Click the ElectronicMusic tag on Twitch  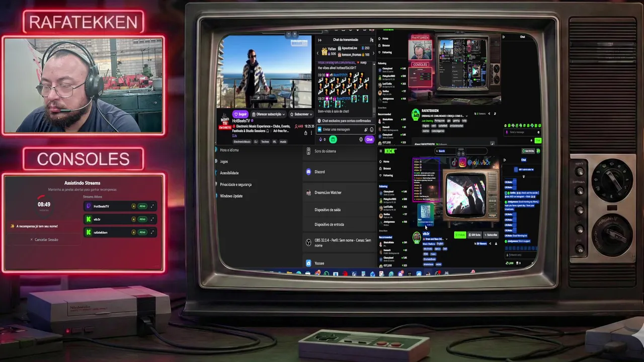pos(242,142)
